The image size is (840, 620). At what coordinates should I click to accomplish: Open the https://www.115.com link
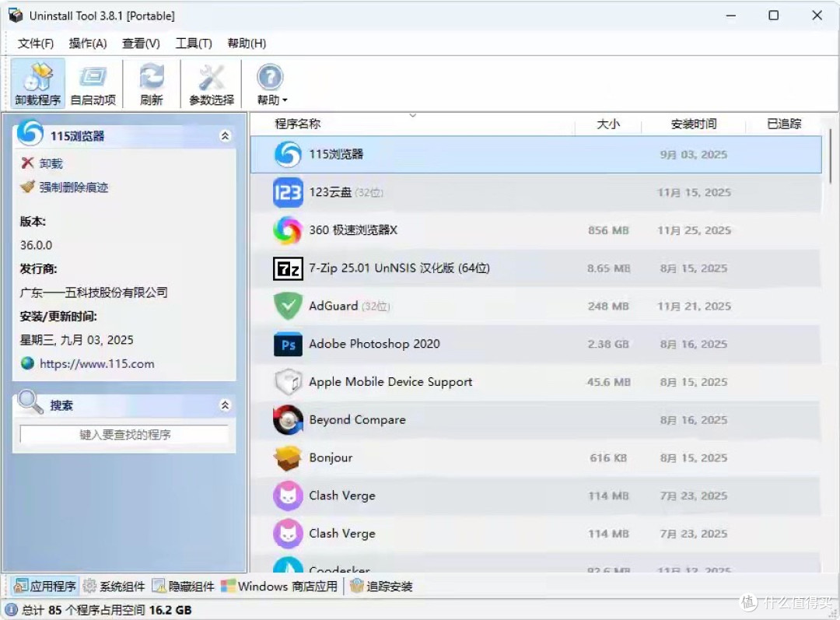[x=97, y=364]
